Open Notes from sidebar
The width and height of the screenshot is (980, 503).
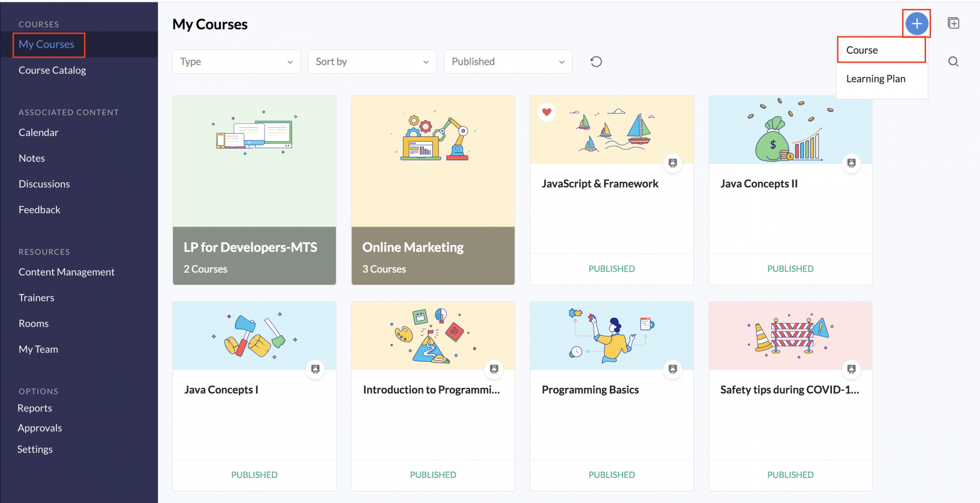pyautogui.click(x=32, y=158)
